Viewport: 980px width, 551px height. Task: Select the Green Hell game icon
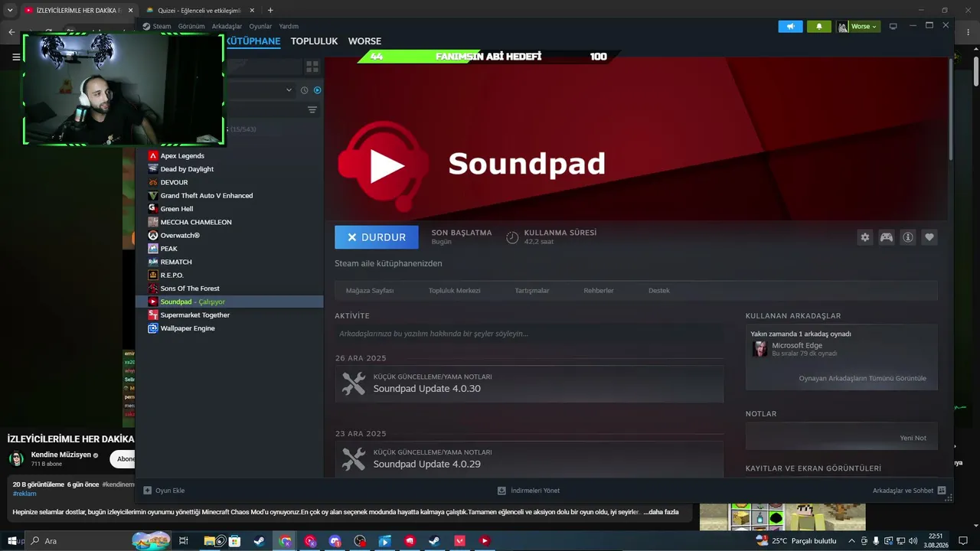click(x=153, y=209)
